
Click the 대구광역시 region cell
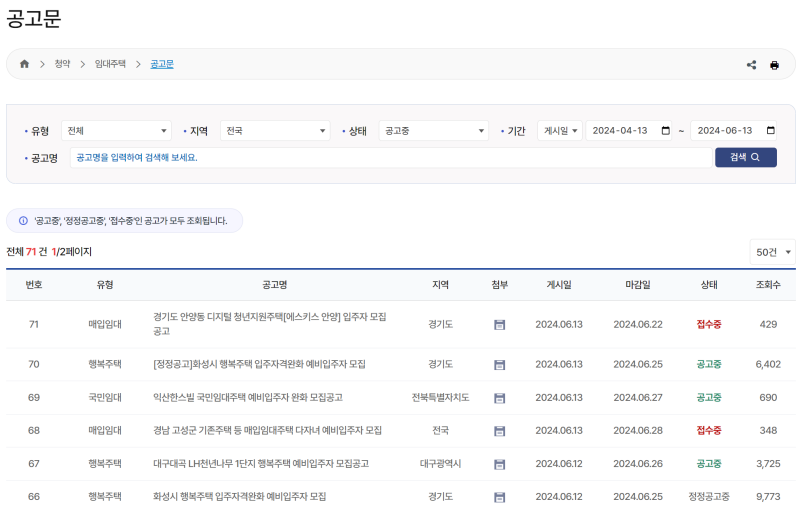[440, 464]
